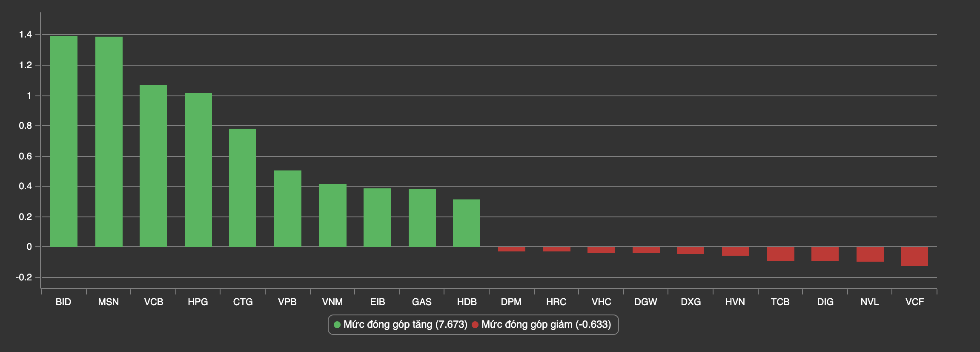Click the CTG axis label
The width and height of the screenshot is (980, 352).
pyautogui.click(x=243, y=302)
